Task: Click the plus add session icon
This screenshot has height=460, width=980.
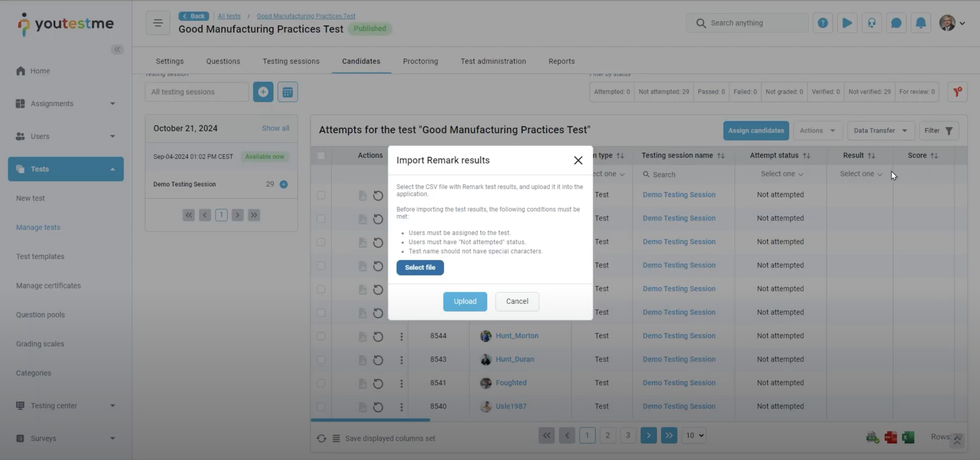Action: (263, 92)
